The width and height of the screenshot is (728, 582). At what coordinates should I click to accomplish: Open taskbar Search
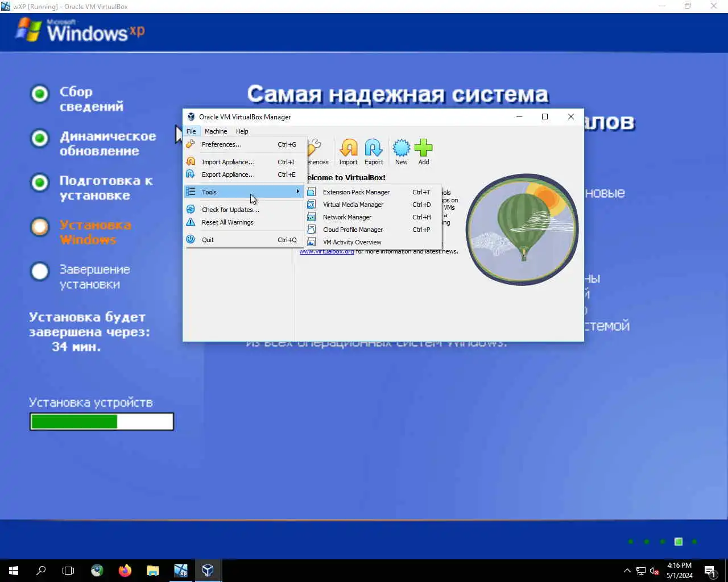tap(41, 571)
